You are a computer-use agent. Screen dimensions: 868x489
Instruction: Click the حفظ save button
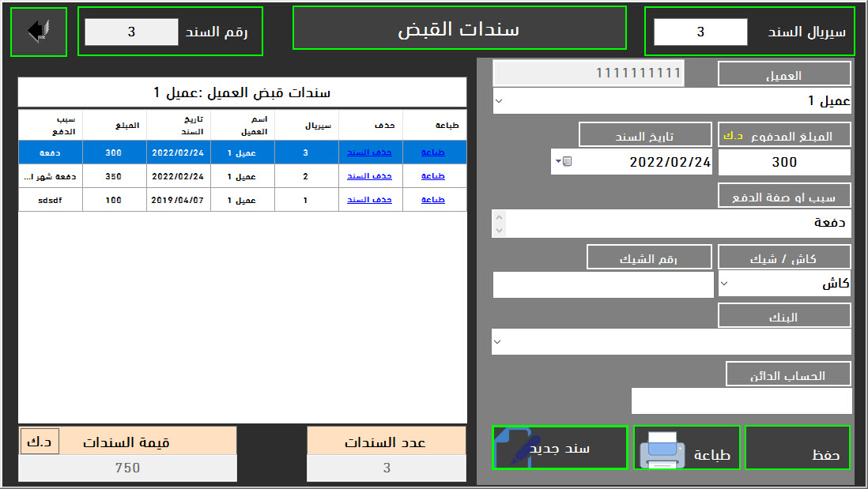[798, 447]
